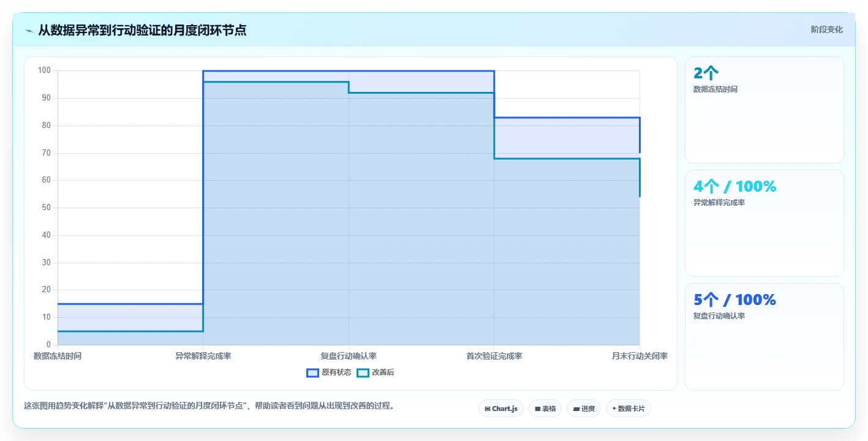Click the 改善后 legend label
868x441 pixels.
[x=383, y=372]
